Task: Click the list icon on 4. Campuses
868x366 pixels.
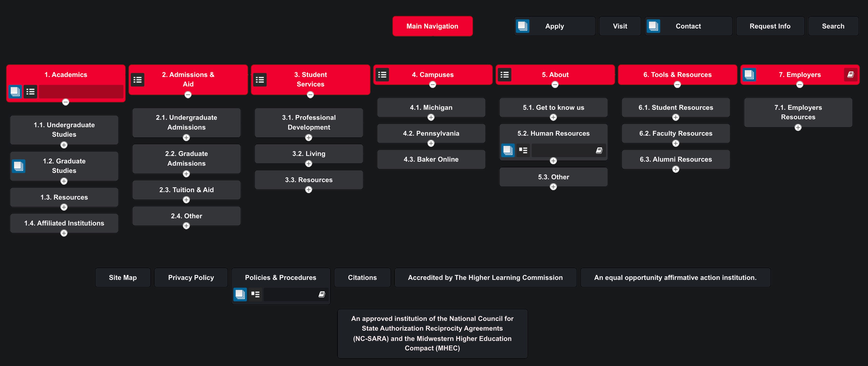Action: [x=382, y=74]
